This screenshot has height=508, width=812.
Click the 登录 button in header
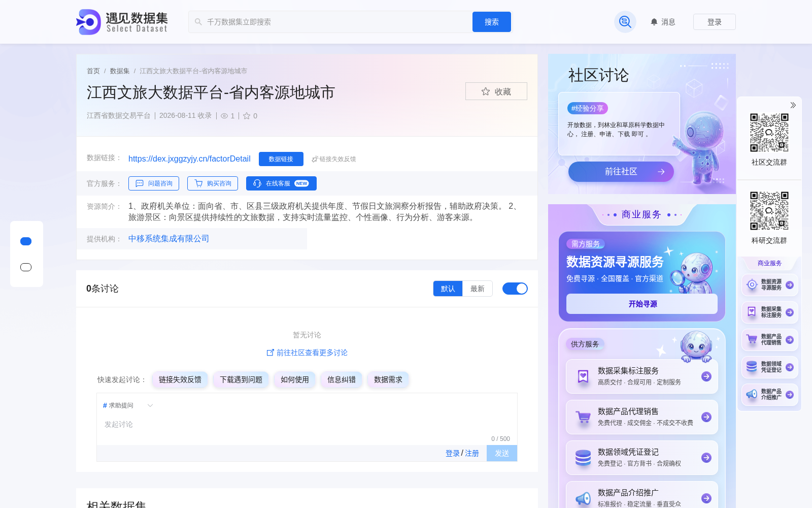pos(715,22)
